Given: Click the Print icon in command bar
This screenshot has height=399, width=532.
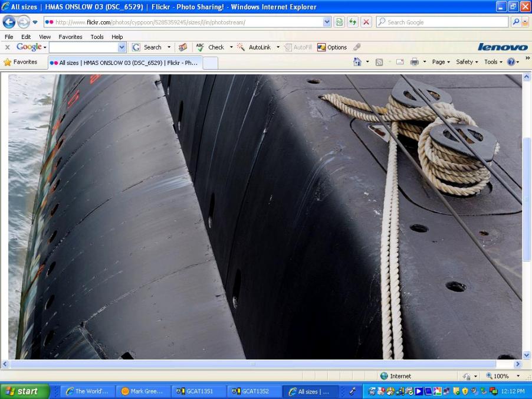Looking at the screenshot, I should 415,62.
